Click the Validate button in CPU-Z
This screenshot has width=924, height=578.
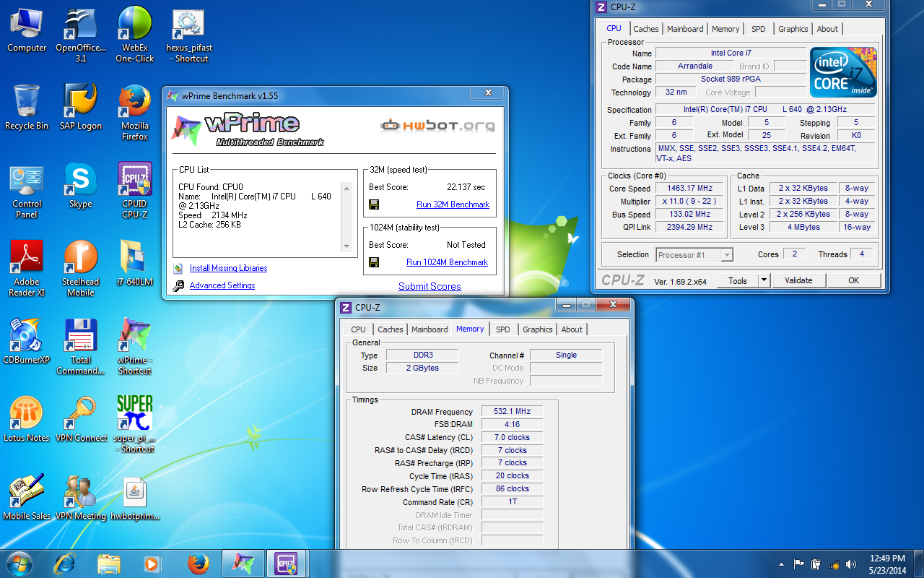[798, 280]
